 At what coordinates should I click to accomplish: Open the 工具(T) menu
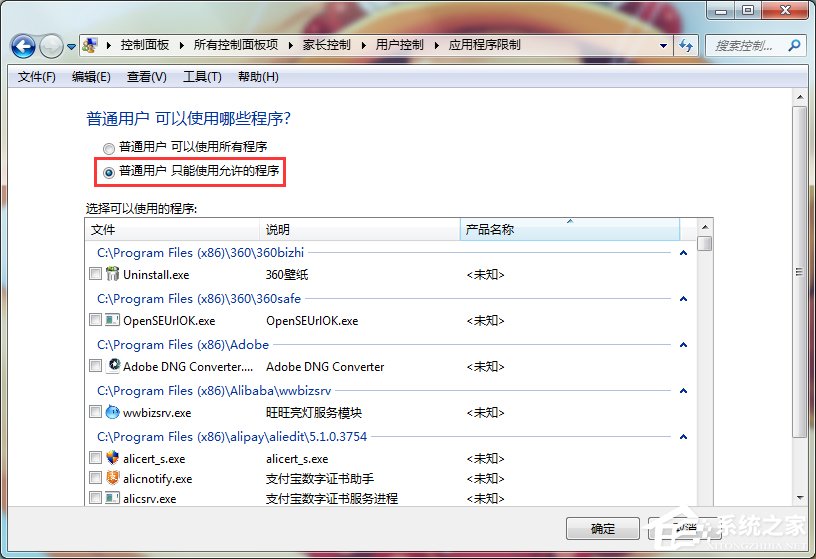pos(202,77)
